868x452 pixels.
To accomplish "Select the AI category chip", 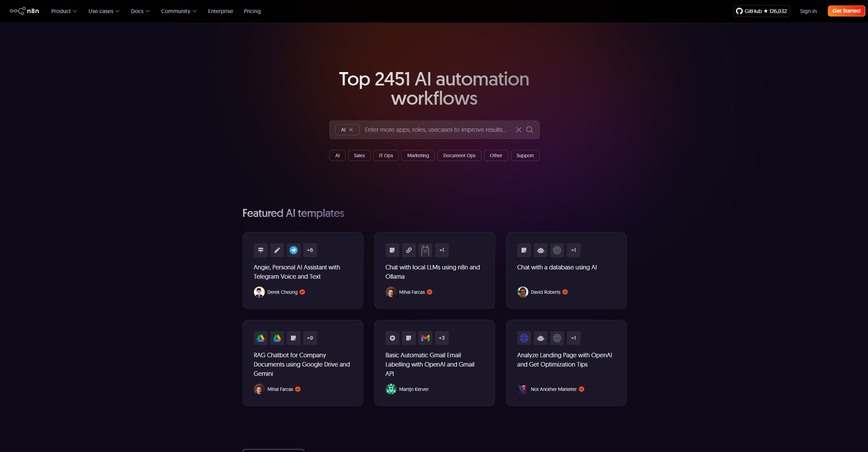I will point(337,155).
